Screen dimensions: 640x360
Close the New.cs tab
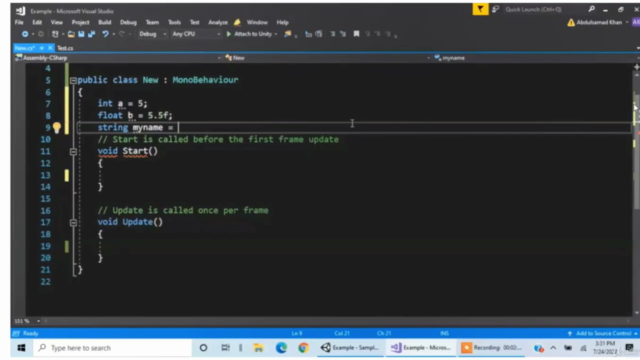pos(50,48)
